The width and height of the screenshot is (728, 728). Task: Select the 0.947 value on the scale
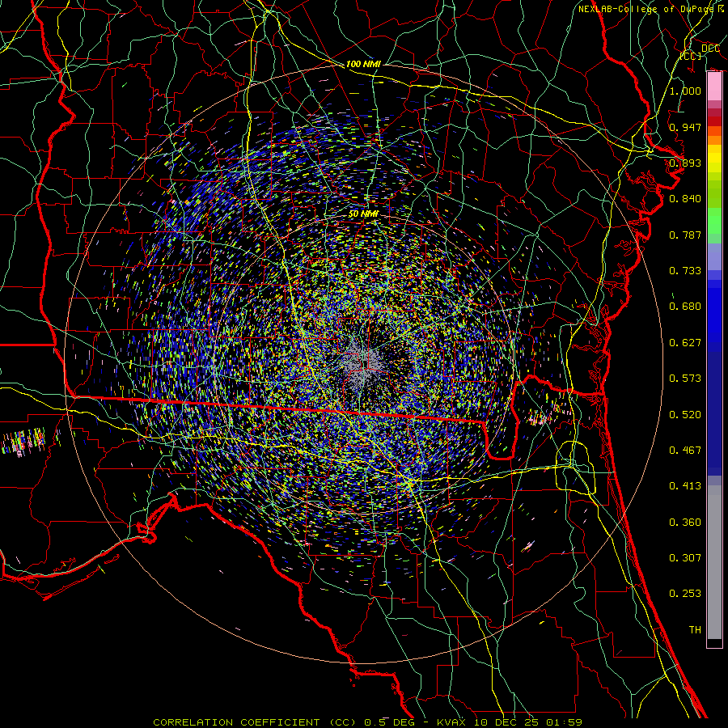point(685,127)
